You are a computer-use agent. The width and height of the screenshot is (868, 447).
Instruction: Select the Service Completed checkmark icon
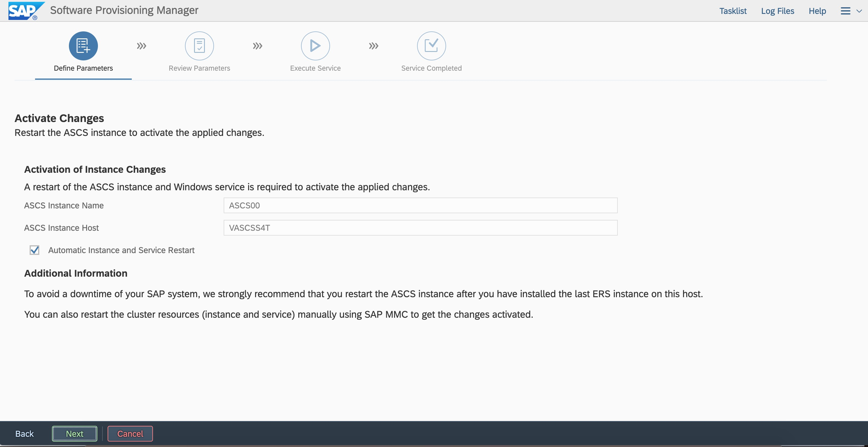(431, 46)
